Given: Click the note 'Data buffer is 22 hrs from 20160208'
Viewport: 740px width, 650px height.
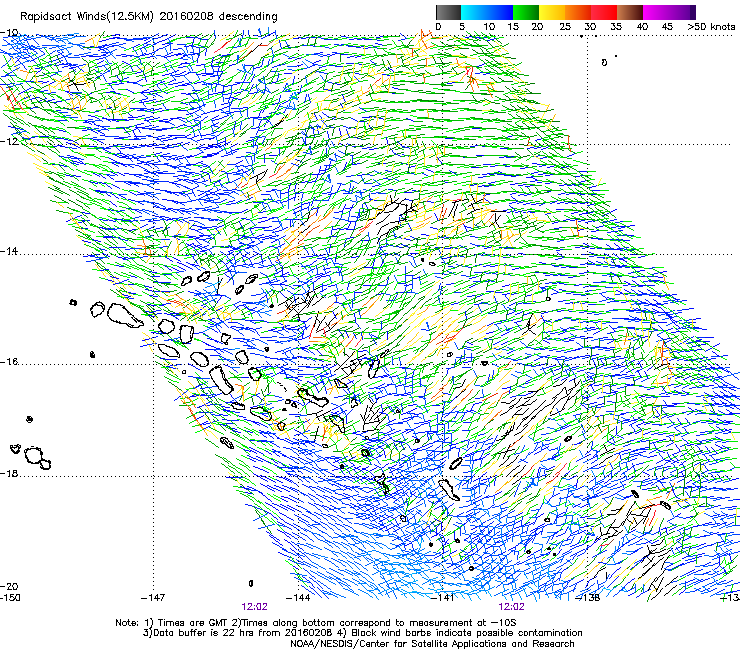Looking at the screenshot, I should [241, 633].
